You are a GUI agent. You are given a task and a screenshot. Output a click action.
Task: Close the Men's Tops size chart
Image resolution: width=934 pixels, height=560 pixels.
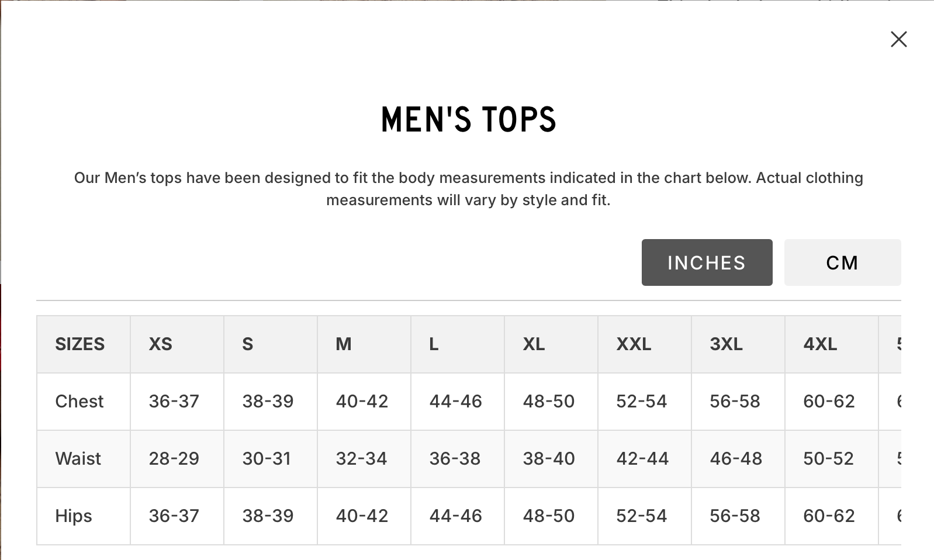pyautogui.click(x=898, y=39)
